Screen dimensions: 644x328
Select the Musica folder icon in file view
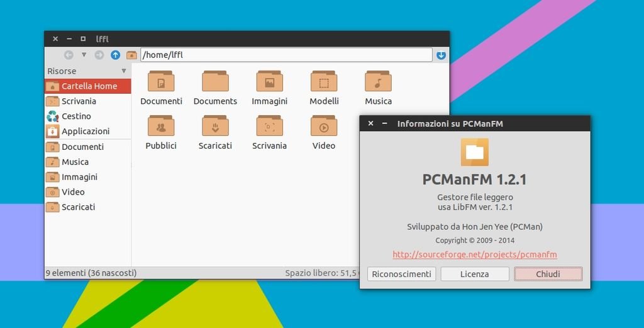tap(378, 81)
